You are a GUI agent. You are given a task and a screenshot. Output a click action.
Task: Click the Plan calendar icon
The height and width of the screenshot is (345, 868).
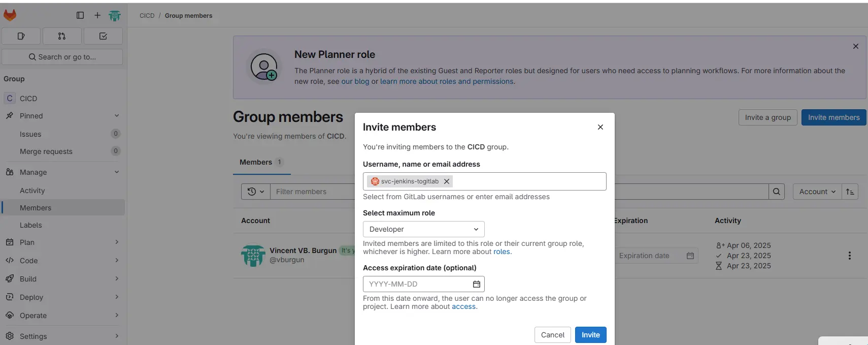click(x=10, y=242)
